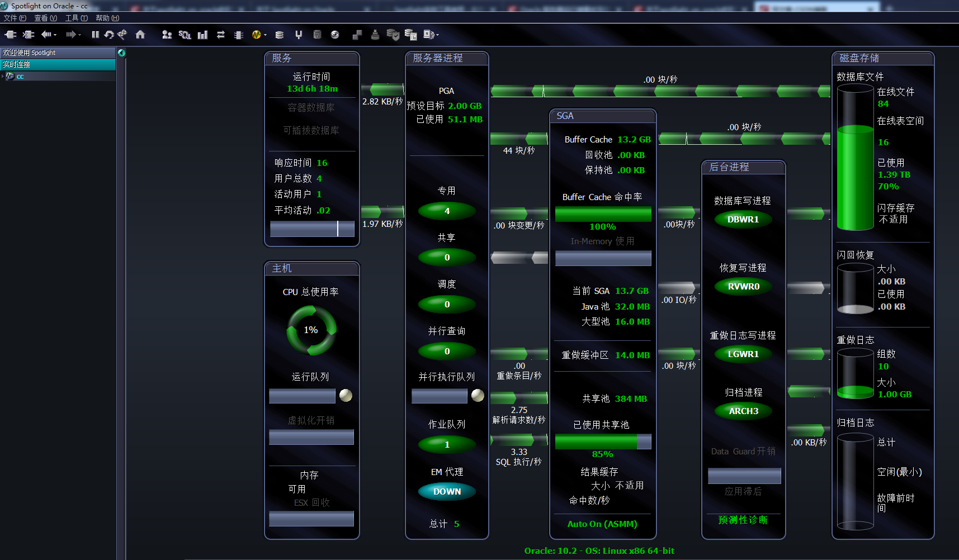
Task: Open the forward-arrow history dropdown
Action: [79, 35]
